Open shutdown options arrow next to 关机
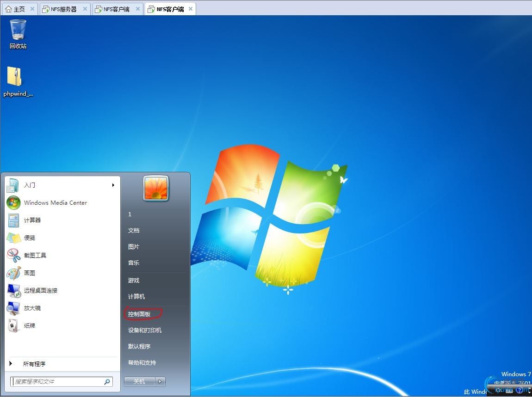The image size is (532, 397). click(x=160, y=381)
